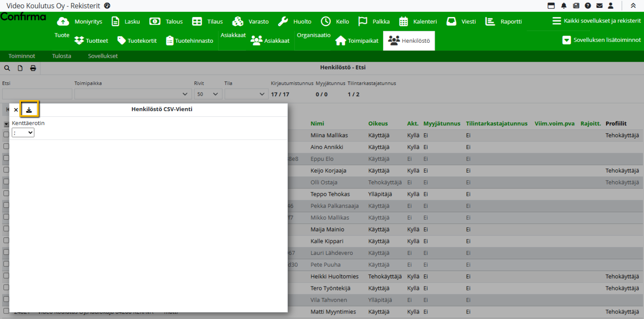Open Kaikki sovellukset ja rekisterit
Viewport: 644px width, 319px height.
(x=597, y=21)
